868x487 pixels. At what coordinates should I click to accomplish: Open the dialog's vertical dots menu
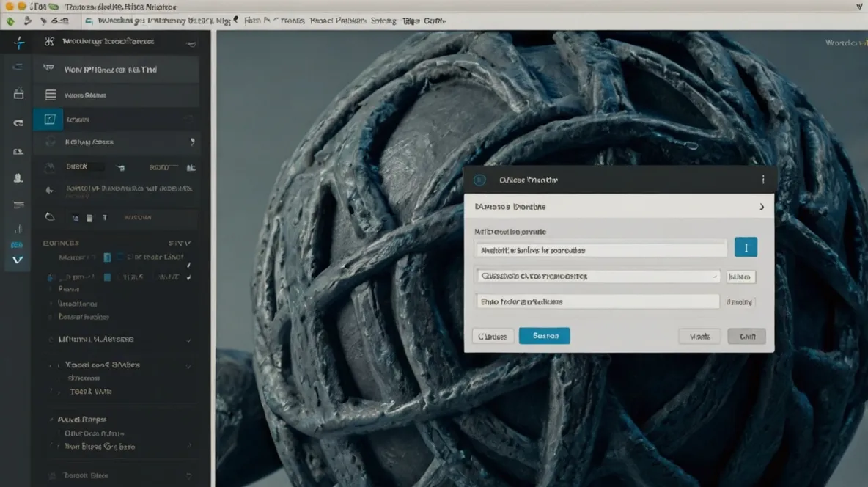tap(763, 180)
